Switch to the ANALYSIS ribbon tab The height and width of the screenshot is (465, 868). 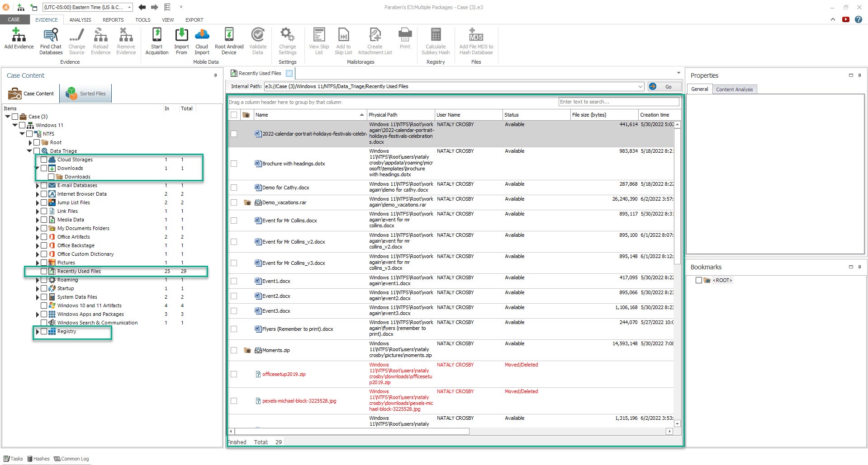pos(80,20)
